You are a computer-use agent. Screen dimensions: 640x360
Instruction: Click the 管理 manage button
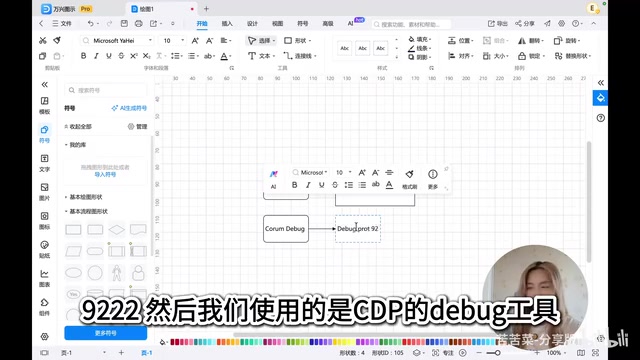point(138,127)
